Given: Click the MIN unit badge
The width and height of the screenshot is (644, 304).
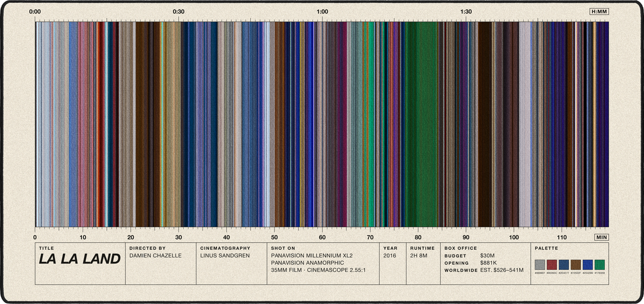Looking at the screenshot, I should point(602,237).
